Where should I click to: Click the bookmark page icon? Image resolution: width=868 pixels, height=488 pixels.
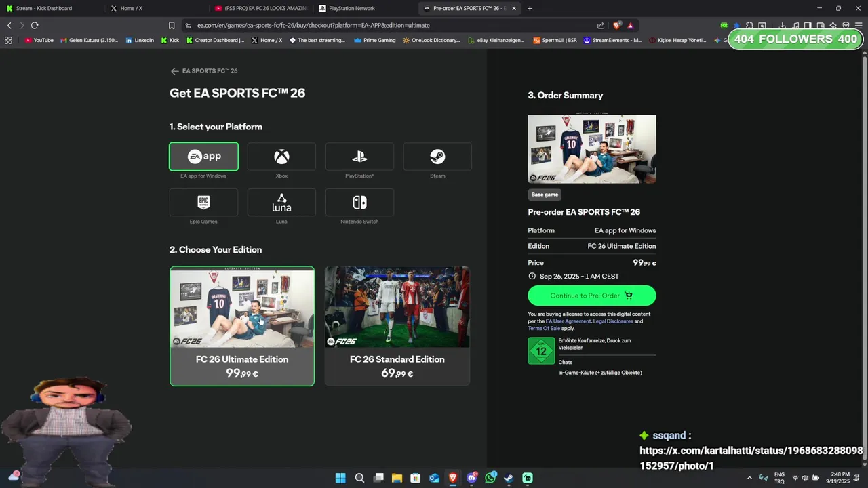[x=172, y=26]
